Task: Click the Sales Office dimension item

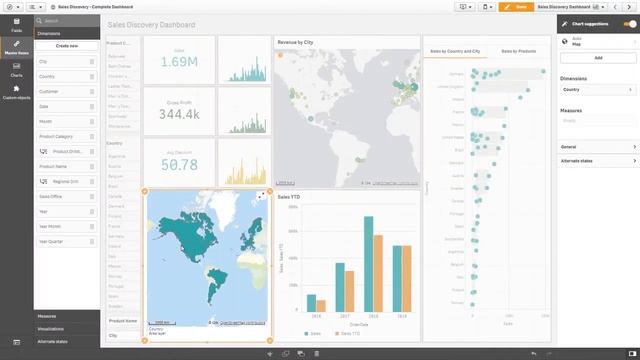Action: (x=67, y=197)
